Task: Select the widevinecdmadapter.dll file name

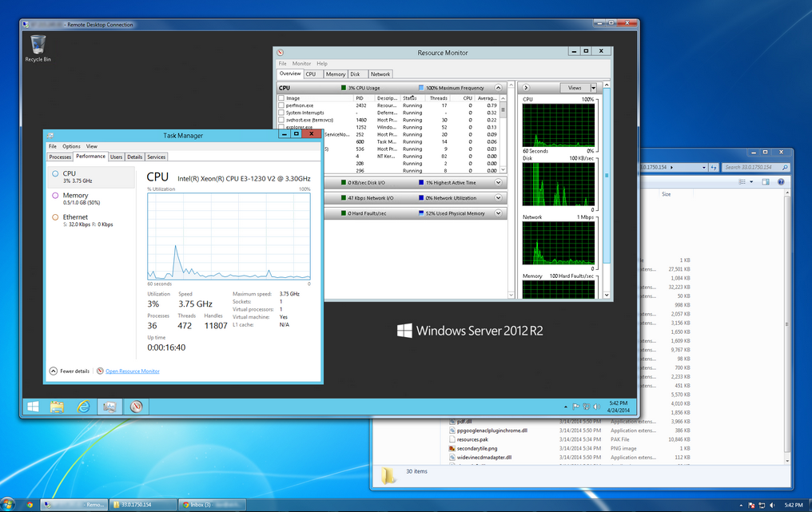Action: [x=484, y=458]
